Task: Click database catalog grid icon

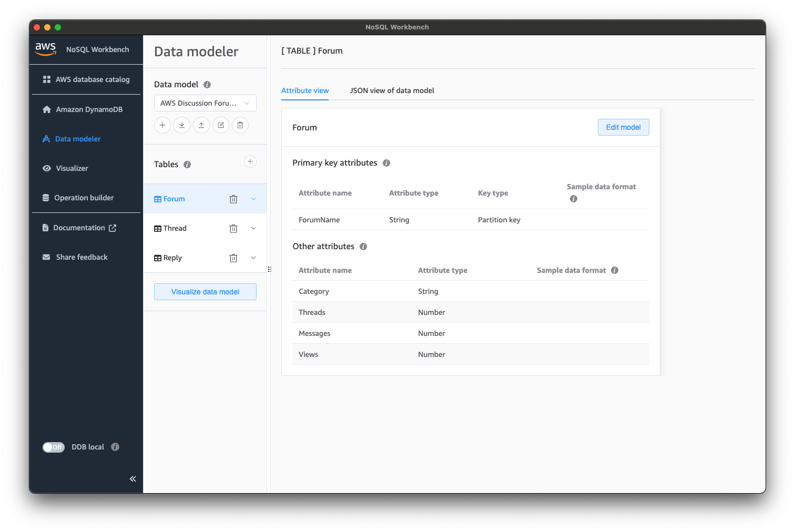Action: [47, 79]
